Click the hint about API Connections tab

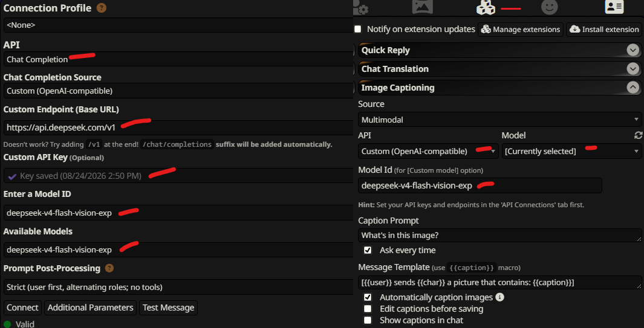[471, 204]
